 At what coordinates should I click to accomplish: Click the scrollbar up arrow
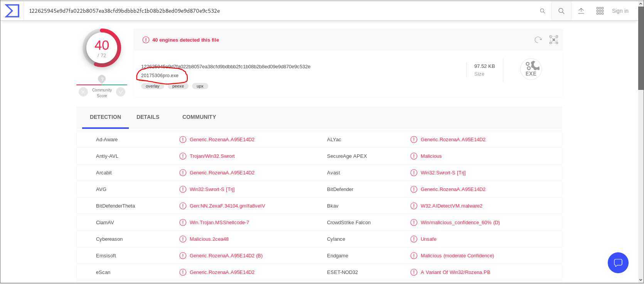(x=641, y=3)
